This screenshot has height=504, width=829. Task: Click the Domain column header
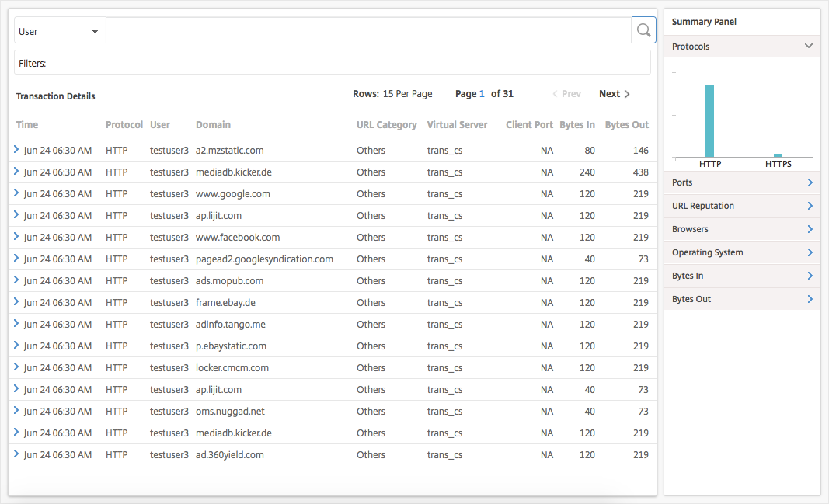pos(213,125)
